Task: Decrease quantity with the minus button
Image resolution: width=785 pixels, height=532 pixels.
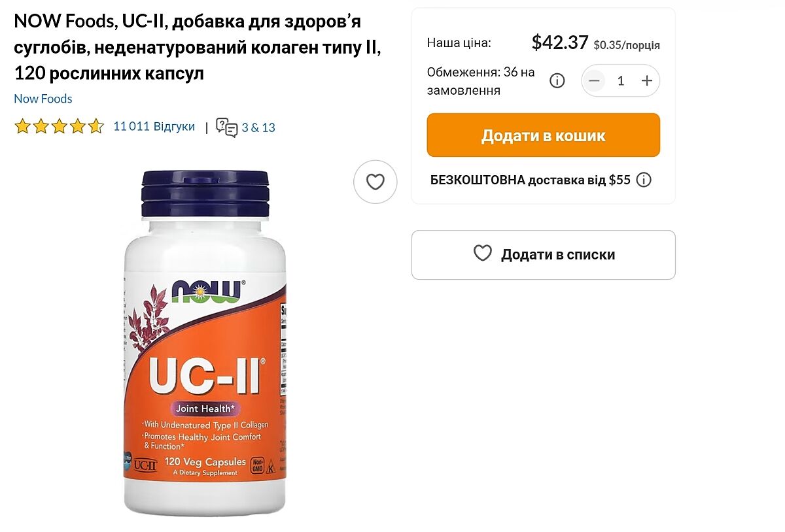Action: point(594,80)
